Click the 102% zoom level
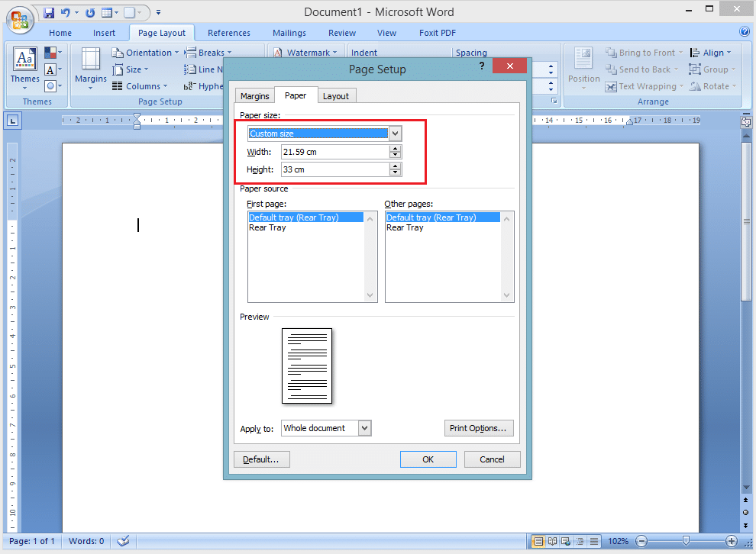 618,541
